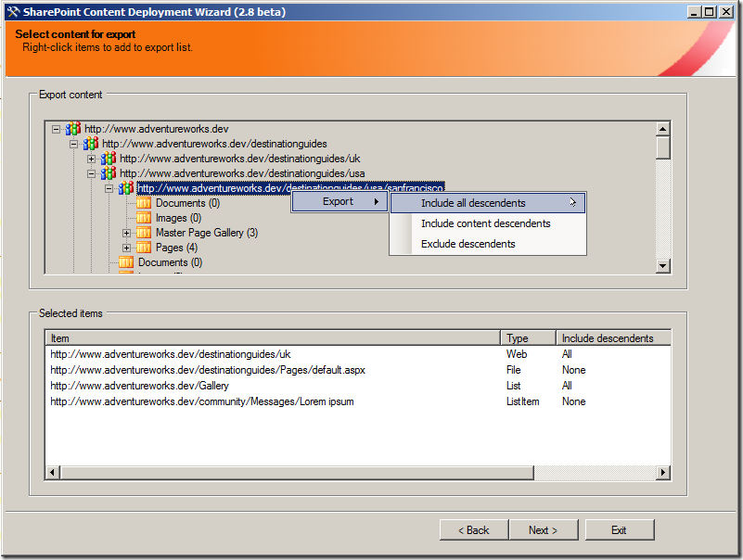The height and width of the screenshot is (560, 743).
Task: Expand the Pages (4) node
Action: (126, 248)
